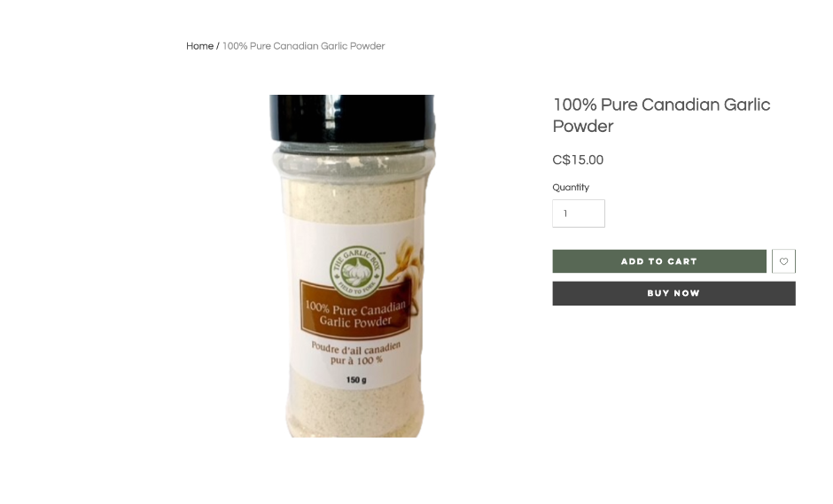
Task: Focus the Quantity input field
Action: click(579, 213)
